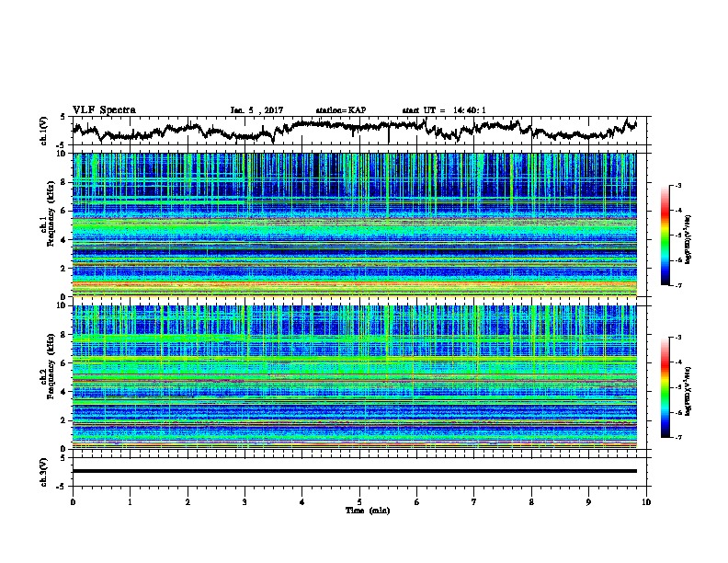This screenshot has height=563, width=728.
Task: Click time axis tick label "7"
Action: coord(474,502)
